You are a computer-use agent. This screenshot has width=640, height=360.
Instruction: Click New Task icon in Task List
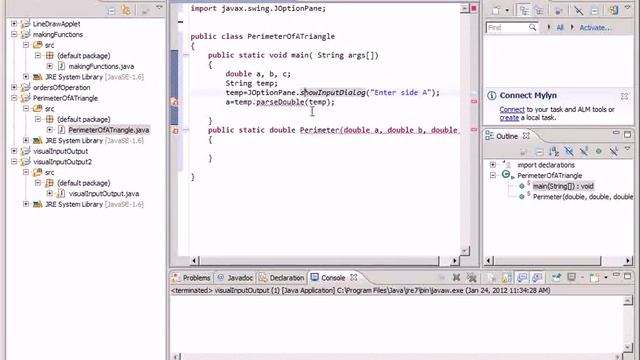[x=496, y=11]
